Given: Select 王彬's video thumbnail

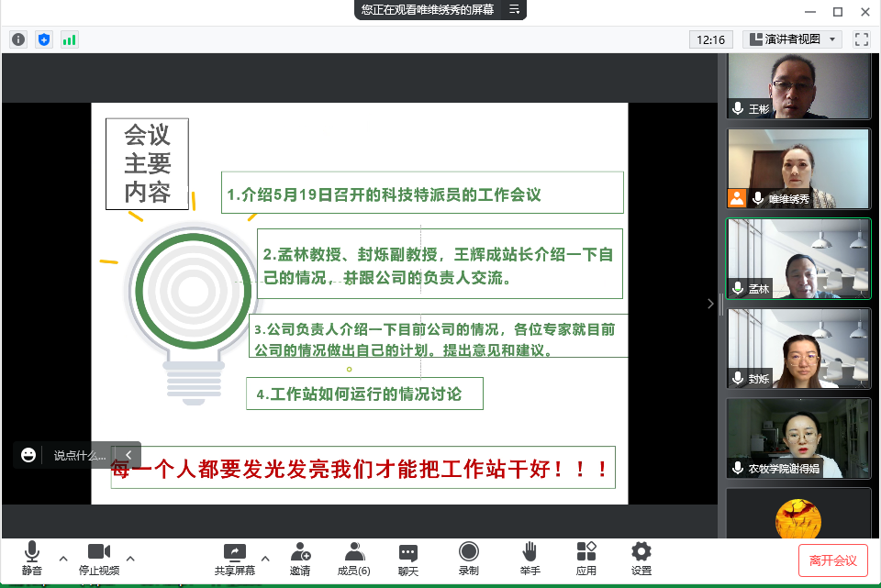Looking at the screenshot, I should coord(798,86).
